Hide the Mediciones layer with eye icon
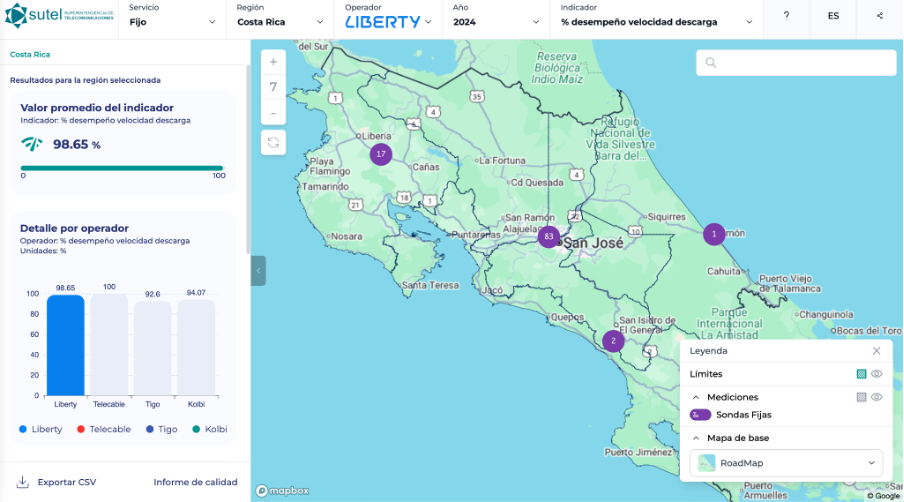This screenshot has height=502, width=904. coord(876,397)
